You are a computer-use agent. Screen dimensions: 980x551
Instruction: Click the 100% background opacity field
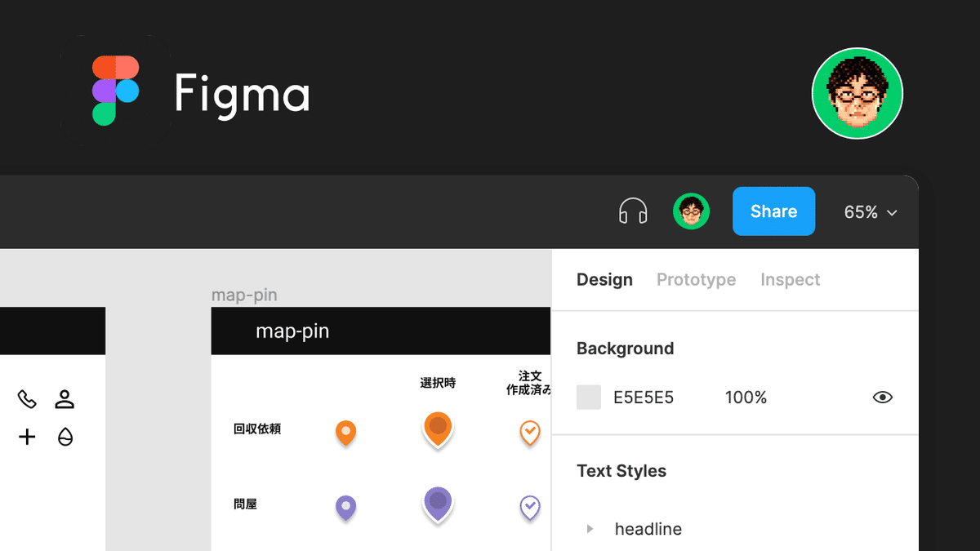[x=746, y=398]
